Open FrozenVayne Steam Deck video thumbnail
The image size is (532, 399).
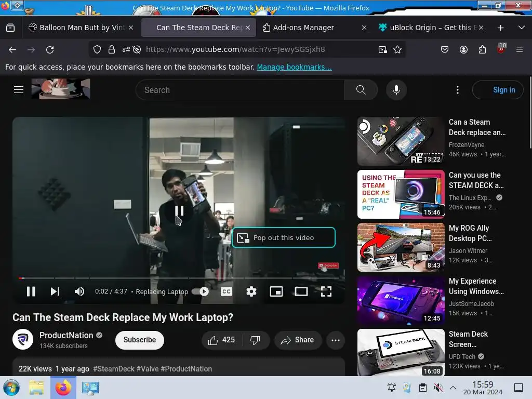click(401, 141)
